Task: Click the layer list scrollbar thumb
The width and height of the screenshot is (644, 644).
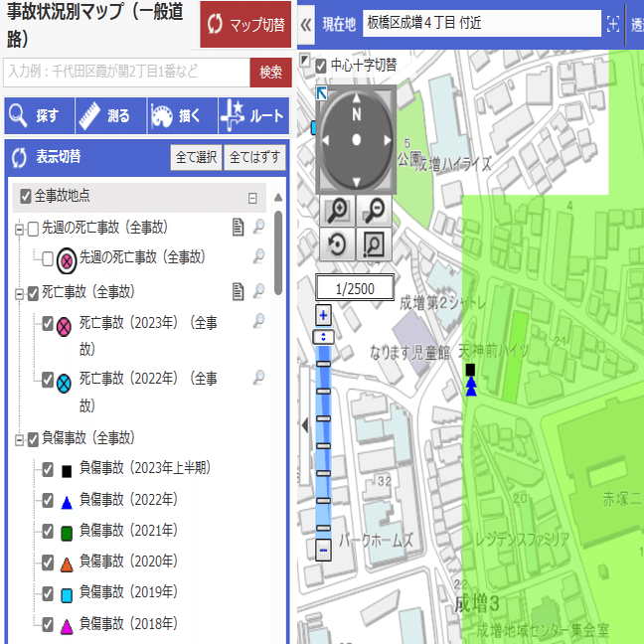Action: click(278, 252)
